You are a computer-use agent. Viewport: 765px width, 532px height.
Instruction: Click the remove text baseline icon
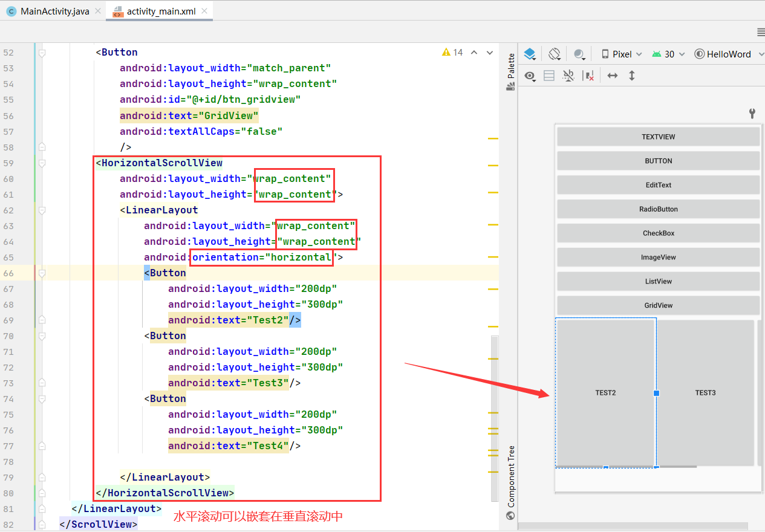click(568, 76)
